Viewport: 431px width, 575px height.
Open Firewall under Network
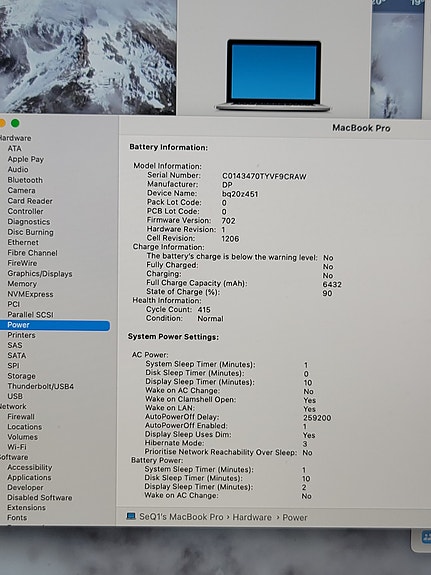21,417
